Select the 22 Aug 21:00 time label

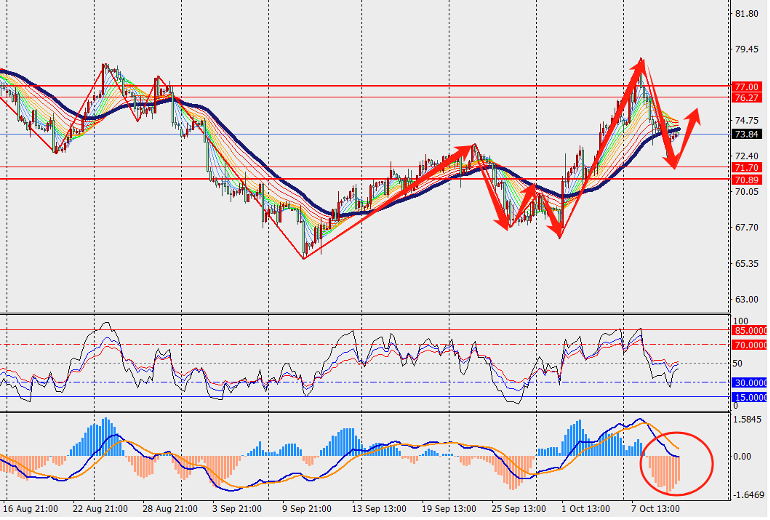[100, 509]
